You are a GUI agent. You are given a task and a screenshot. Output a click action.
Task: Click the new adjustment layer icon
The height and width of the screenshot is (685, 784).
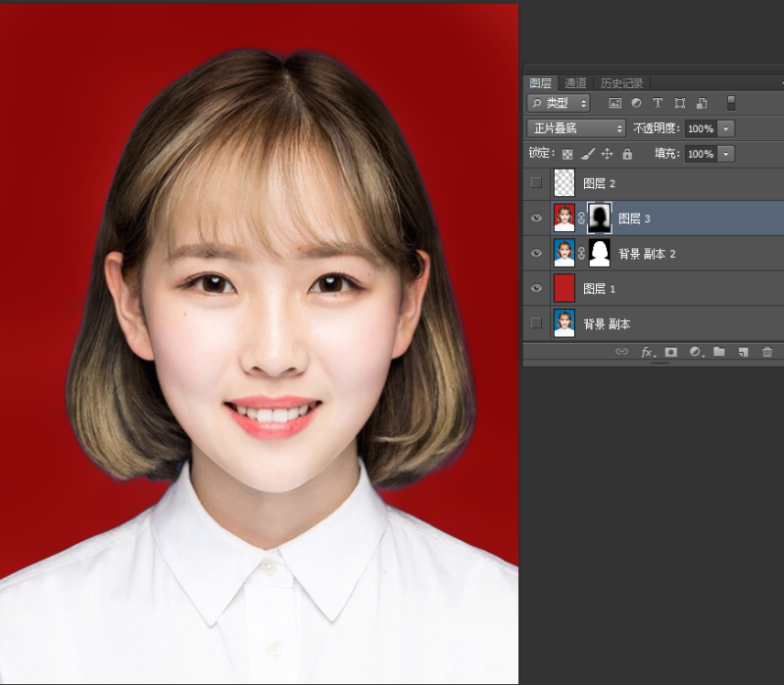click(695, 352)
